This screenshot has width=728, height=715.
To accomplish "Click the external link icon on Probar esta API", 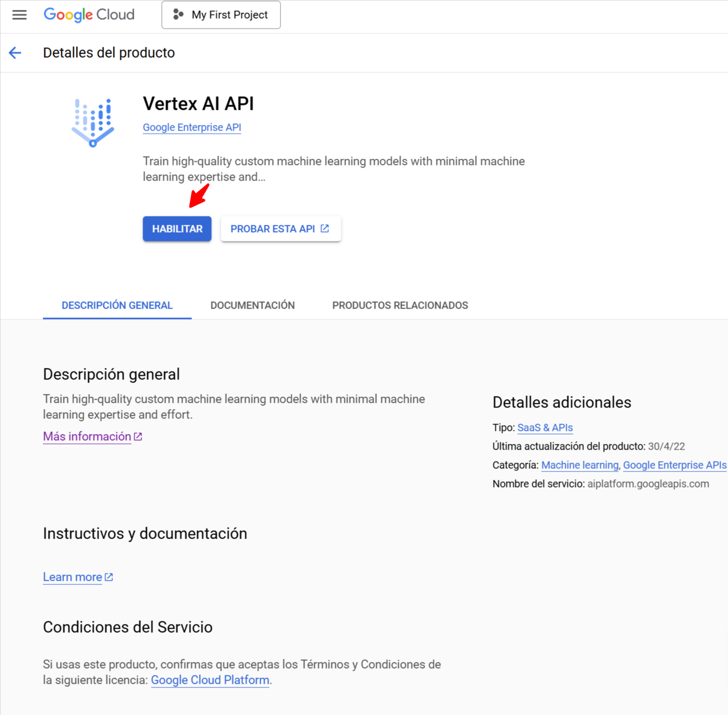I will coord(325,228).
